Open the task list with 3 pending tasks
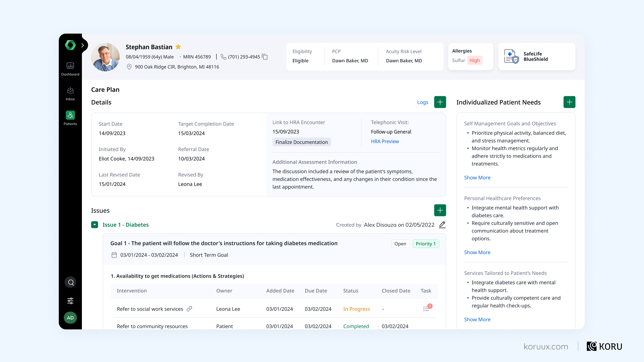The height and width of the screenshot is (362, 644). 426,309
